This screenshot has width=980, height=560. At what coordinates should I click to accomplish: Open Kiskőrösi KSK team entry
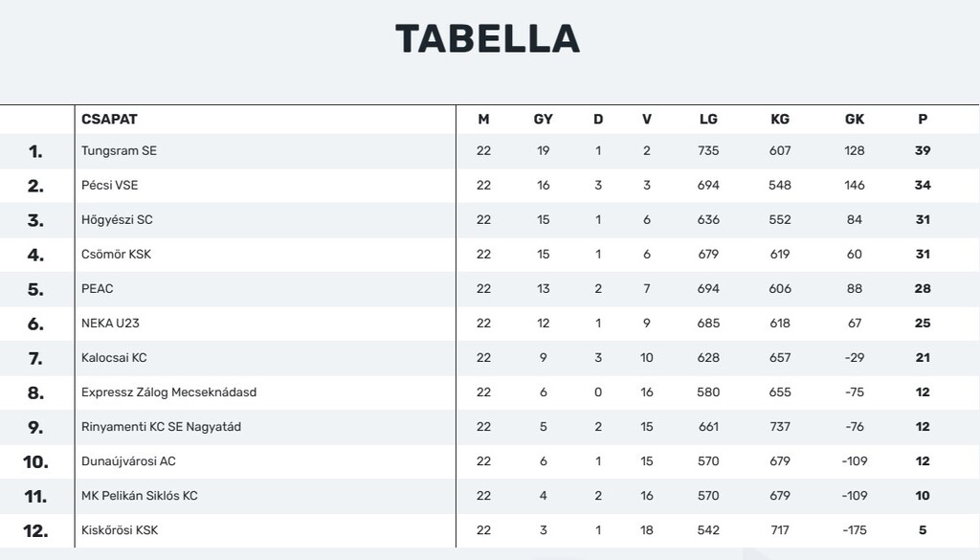pos(120,530)
